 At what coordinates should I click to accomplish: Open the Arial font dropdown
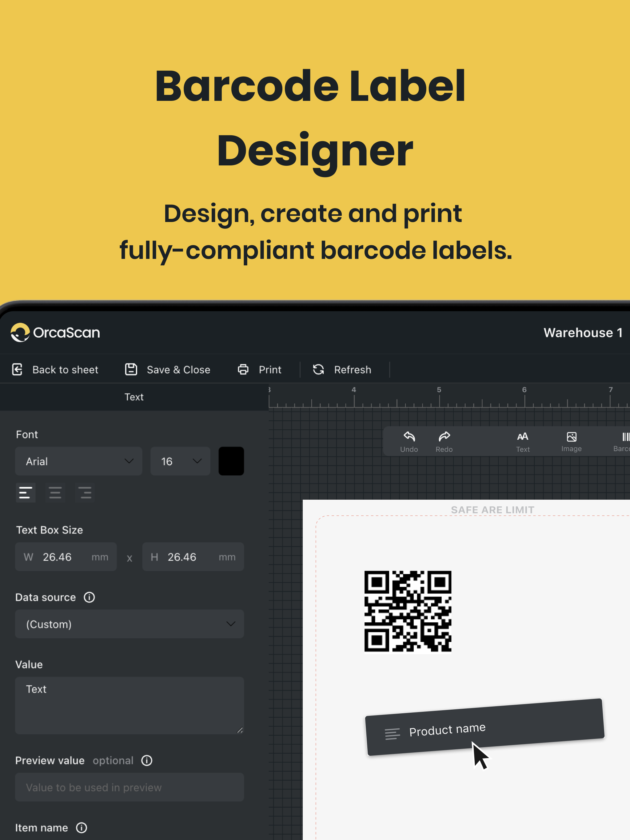tap(79, 461)
